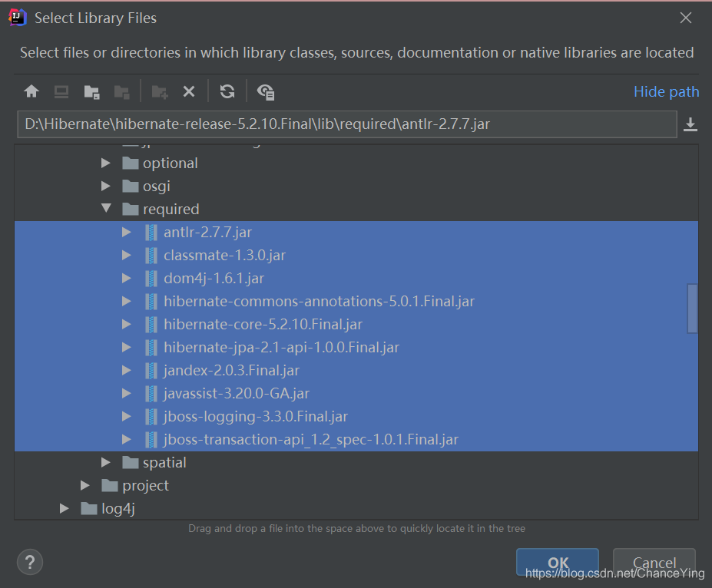
Task: Expand the project folder
Action: [x=85, y=485]
